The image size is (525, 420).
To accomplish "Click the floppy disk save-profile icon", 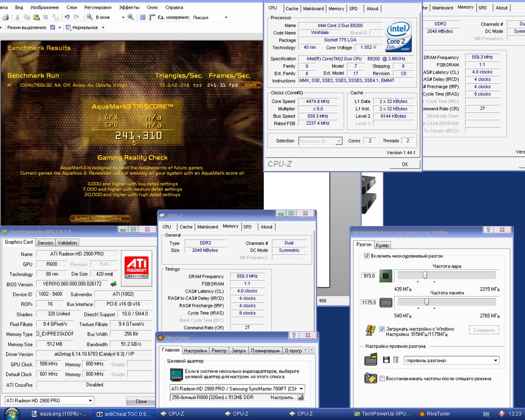I will click(x=386, y=360).
